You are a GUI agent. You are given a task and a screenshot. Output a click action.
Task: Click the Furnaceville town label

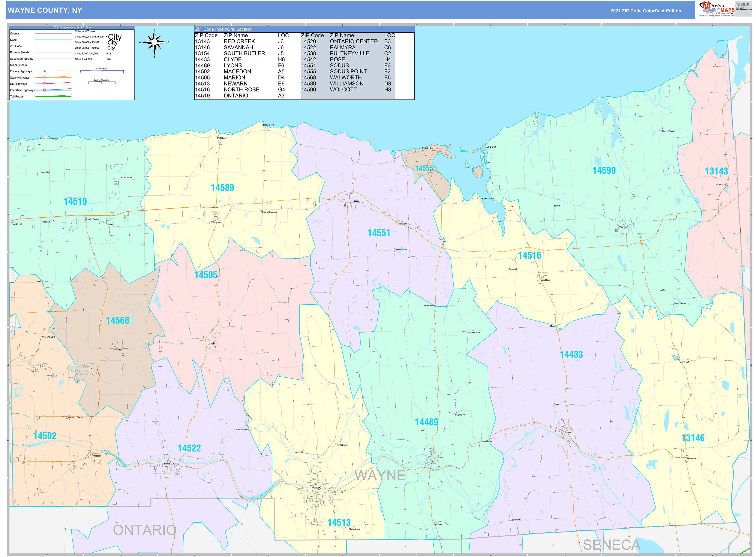pyautogui.click(x=126, y=177)
